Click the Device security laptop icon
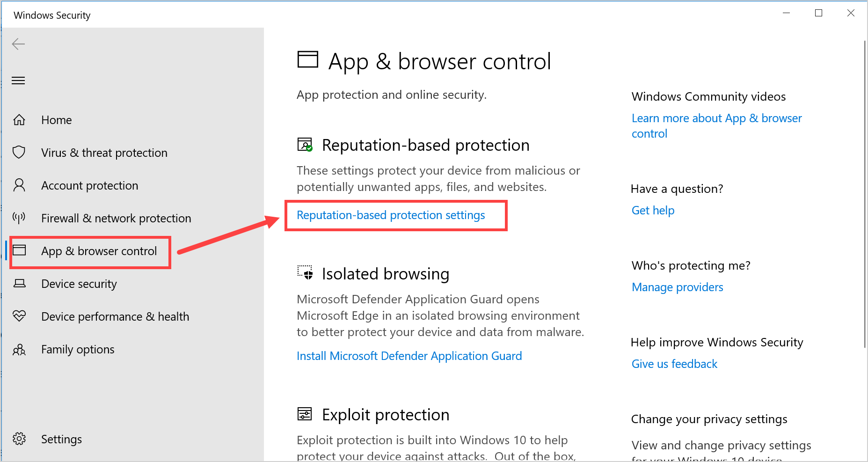The width and height of the screenshot is (868, 462). click(x=19, y=284)
